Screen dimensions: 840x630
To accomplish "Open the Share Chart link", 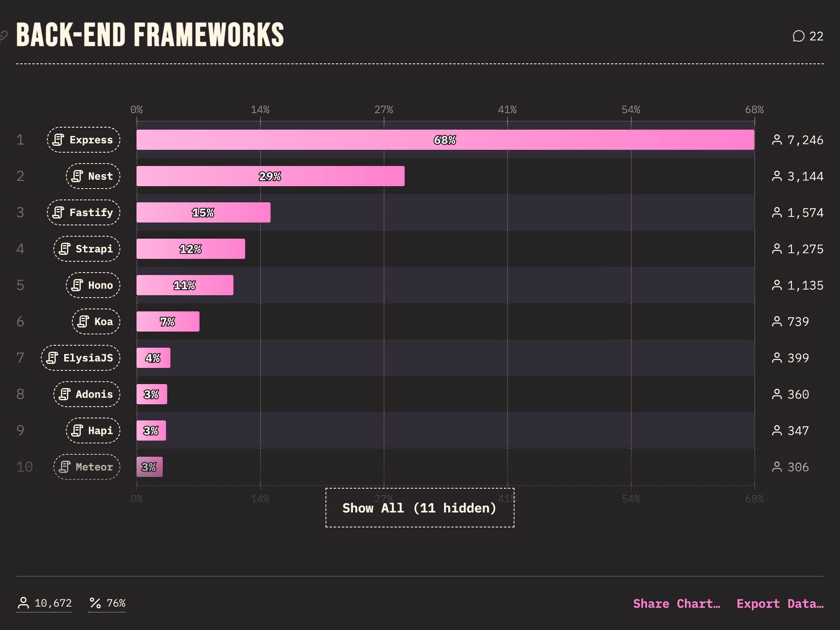I will (676, 603).
